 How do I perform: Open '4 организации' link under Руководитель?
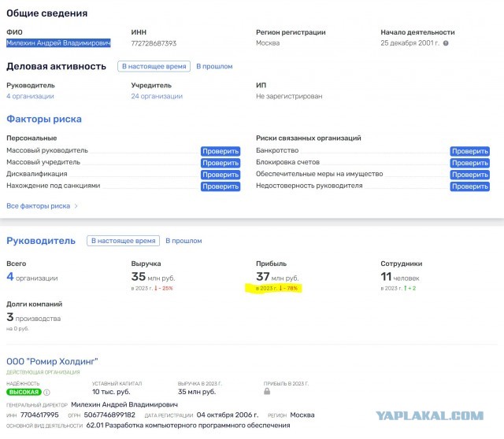click(30, 96)
